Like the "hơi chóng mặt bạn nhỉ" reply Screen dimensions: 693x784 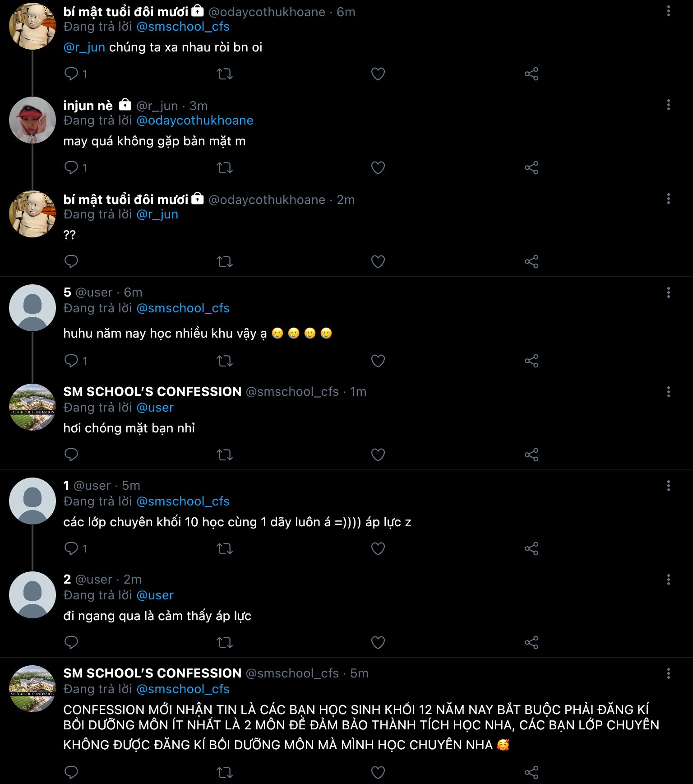(x=378, y=455)
